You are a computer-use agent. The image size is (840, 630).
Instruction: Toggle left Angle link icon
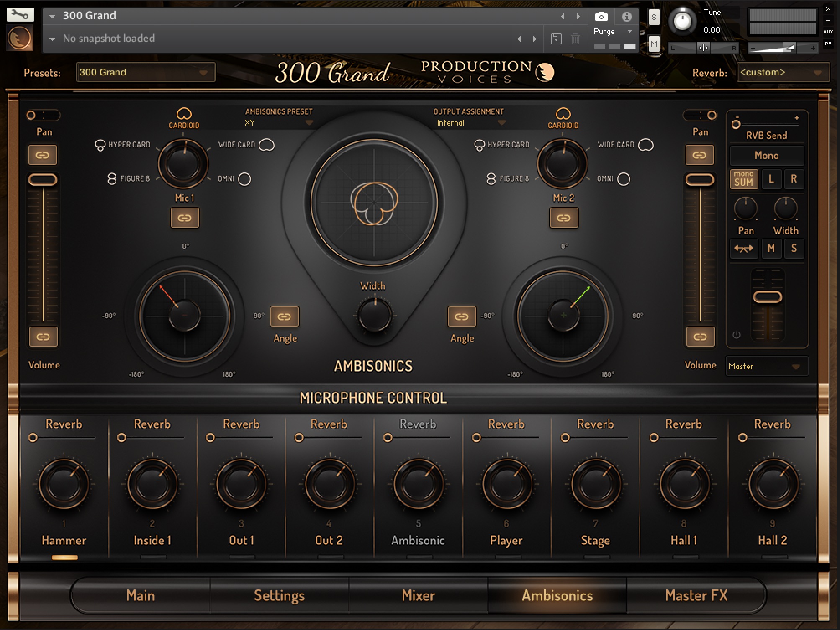(284, 316)
